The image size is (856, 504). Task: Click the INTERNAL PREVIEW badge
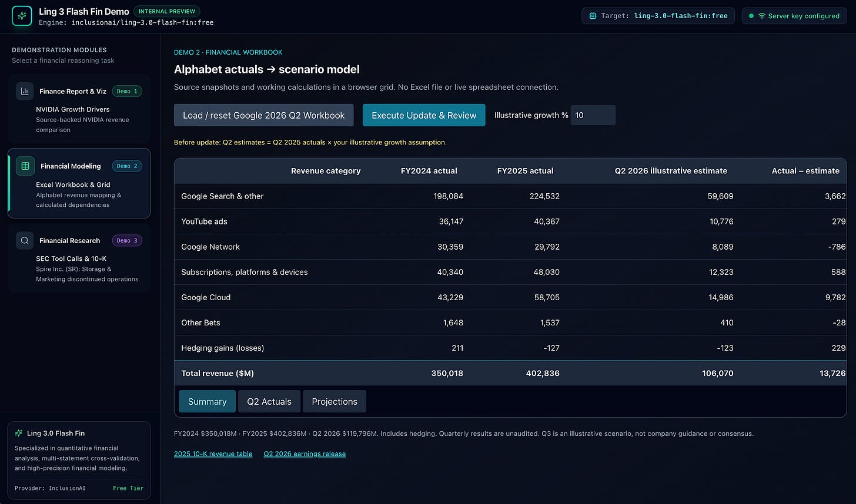[167, 11]
